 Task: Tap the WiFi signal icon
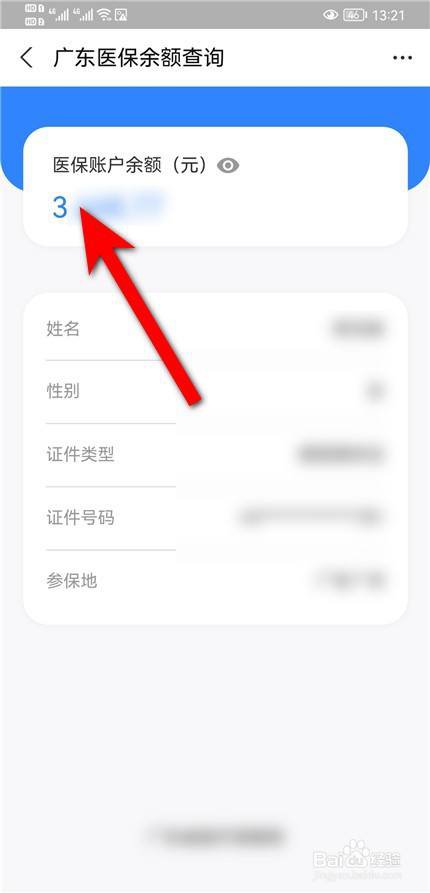click(104, 15)
